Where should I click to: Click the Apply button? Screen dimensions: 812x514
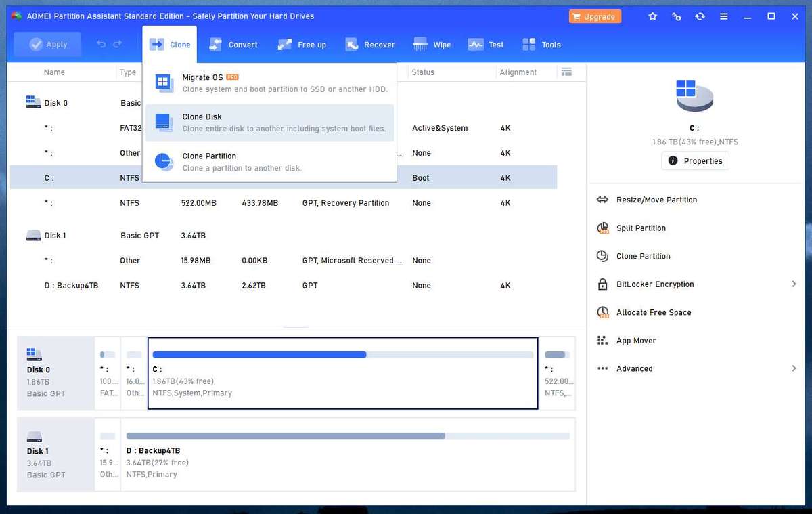(47, 45)
